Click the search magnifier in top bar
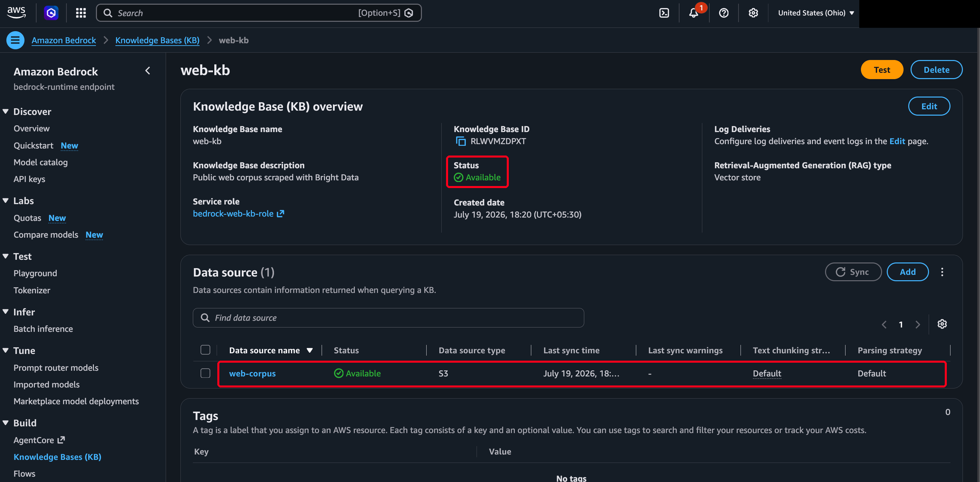 (x=108, y=13)
